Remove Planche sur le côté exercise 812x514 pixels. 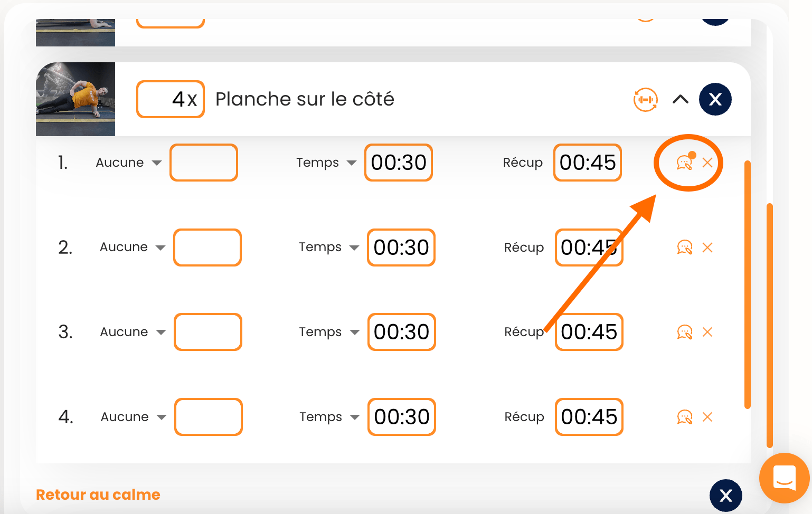pos(715,99)
